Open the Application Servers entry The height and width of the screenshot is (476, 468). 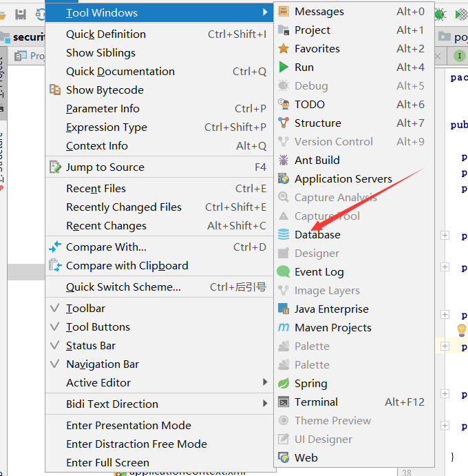[x=354, y=179]
